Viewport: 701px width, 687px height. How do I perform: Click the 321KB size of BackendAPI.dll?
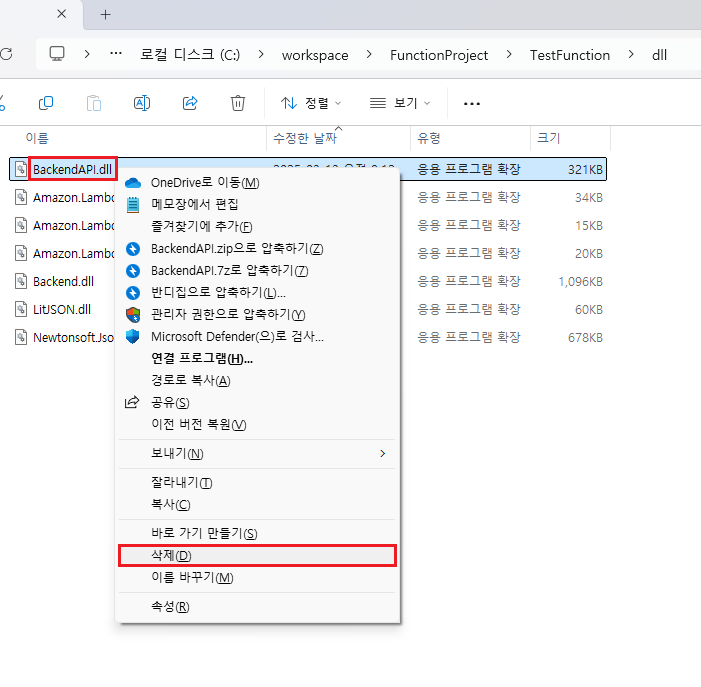[585, 170]
